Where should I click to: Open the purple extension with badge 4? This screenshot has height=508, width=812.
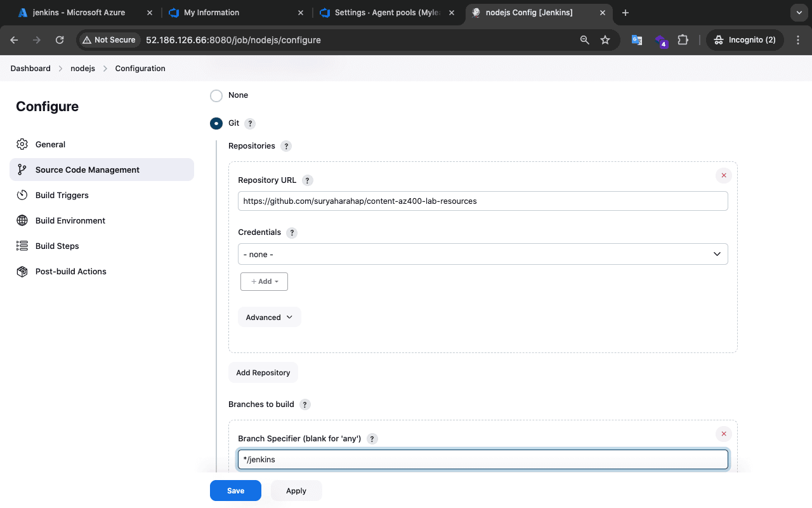660,41
